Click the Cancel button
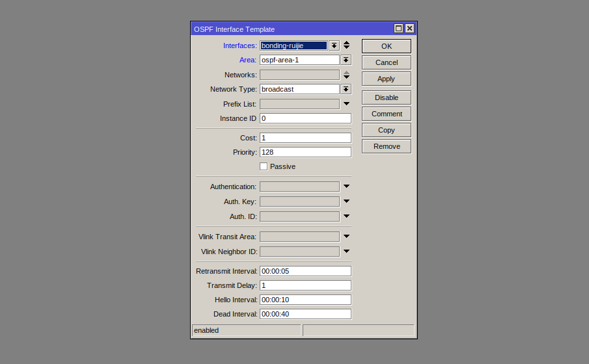 (x=387, y=62)
